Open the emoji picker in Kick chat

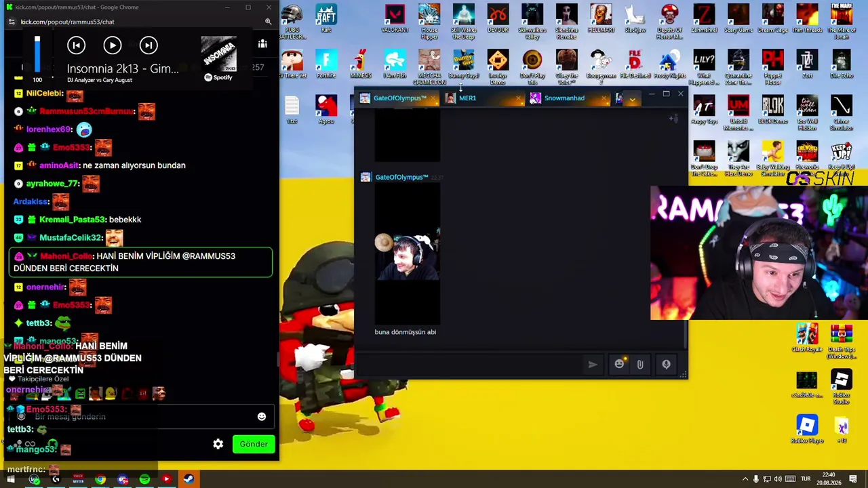coord(262,416)
